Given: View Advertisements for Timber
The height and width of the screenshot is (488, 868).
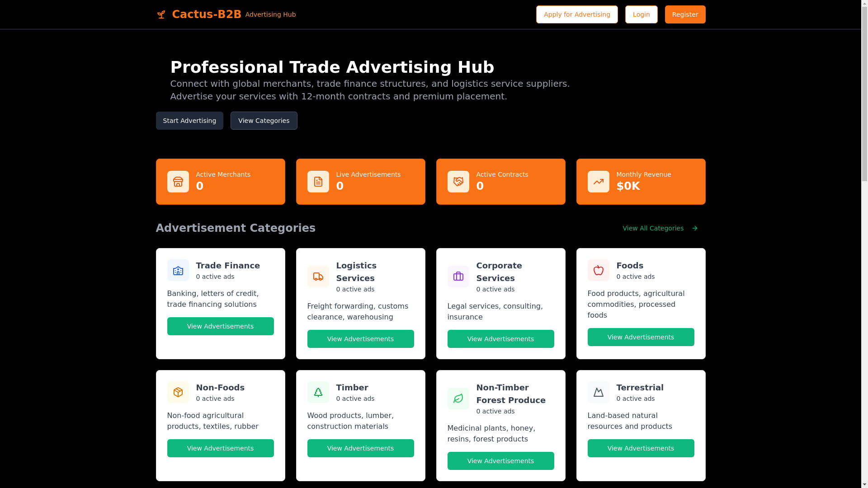Looking at the screenshot, I should 361,448.
